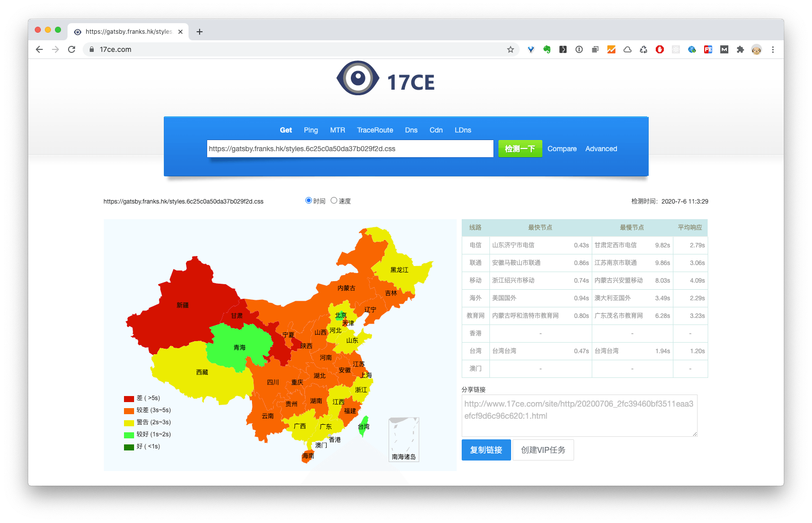Screen dimensions: 812x523
Task: Select the 时间 radio button
Action: point(308,200)
